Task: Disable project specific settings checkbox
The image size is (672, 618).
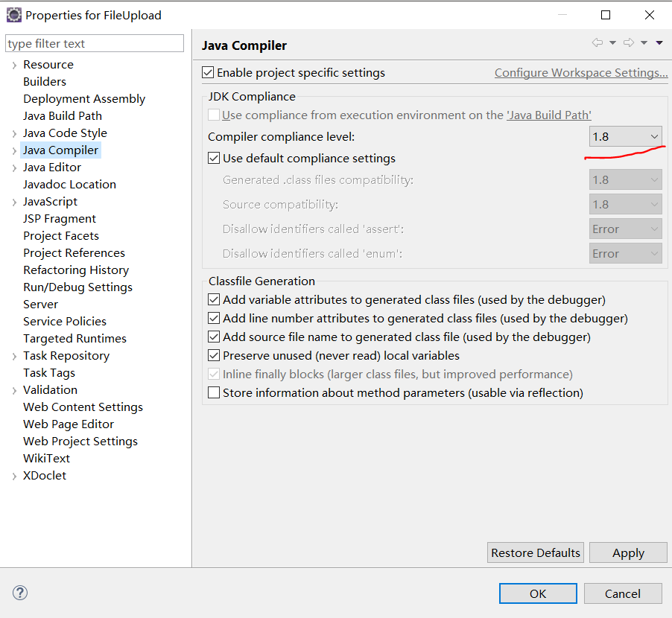Action: click(208, 72)
